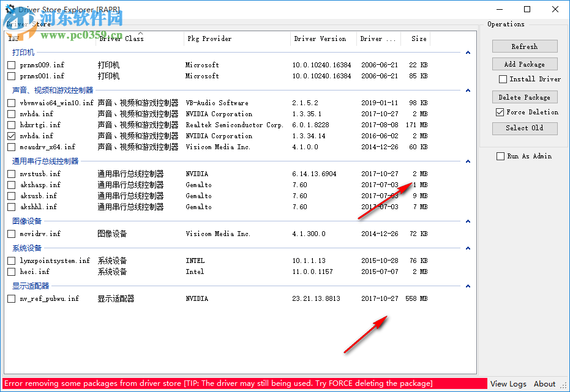Click the resize grip in status bar
The image size is (570, 392).
[x=564, y=386]
